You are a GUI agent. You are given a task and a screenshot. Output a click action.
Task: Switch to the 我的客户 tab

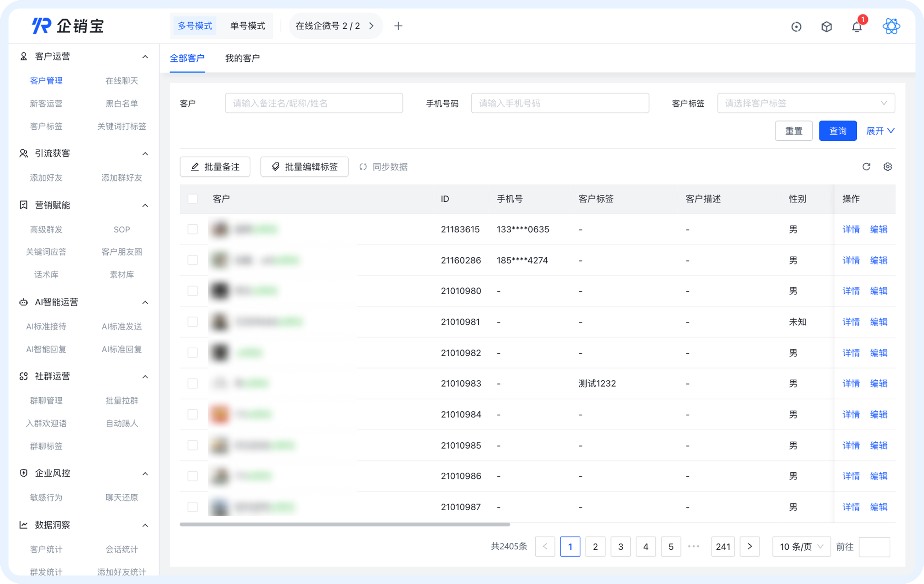[x=242, y=58]
